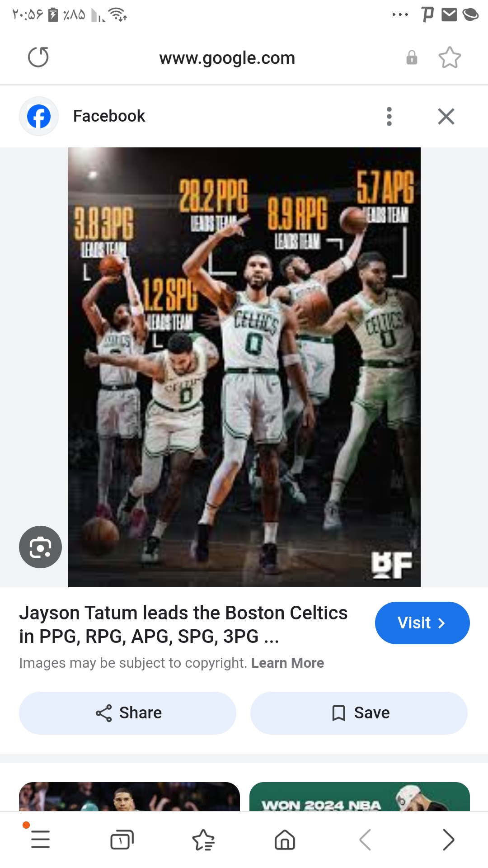Tap the www.google.com address bar

(227, 58)
